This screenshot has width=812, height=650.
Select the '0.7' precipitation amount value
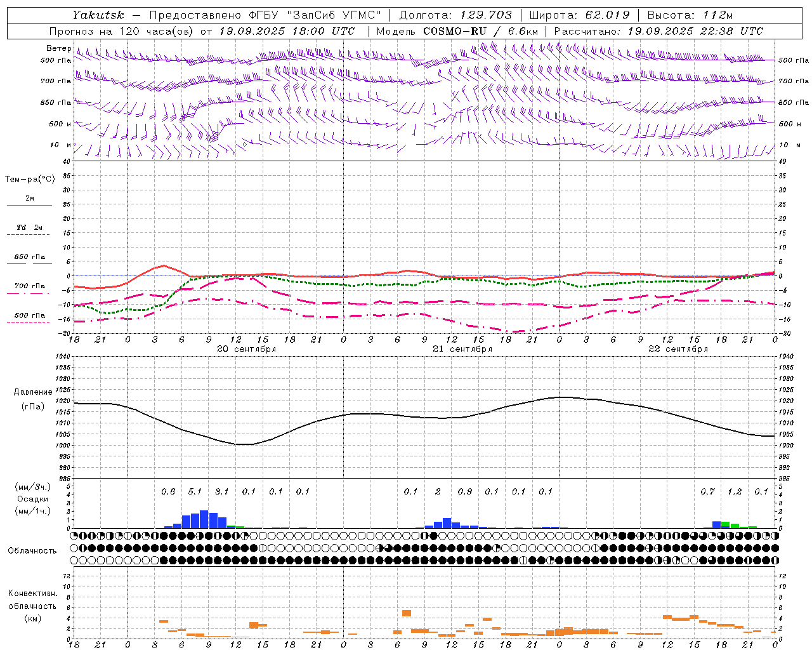(707, 491)
